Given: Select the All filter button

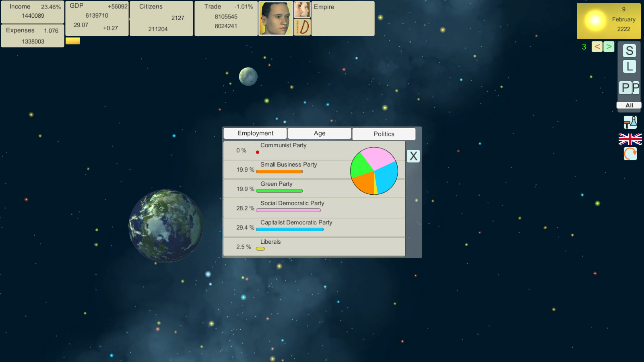Looking at the screenshot, I should point(629,105).
